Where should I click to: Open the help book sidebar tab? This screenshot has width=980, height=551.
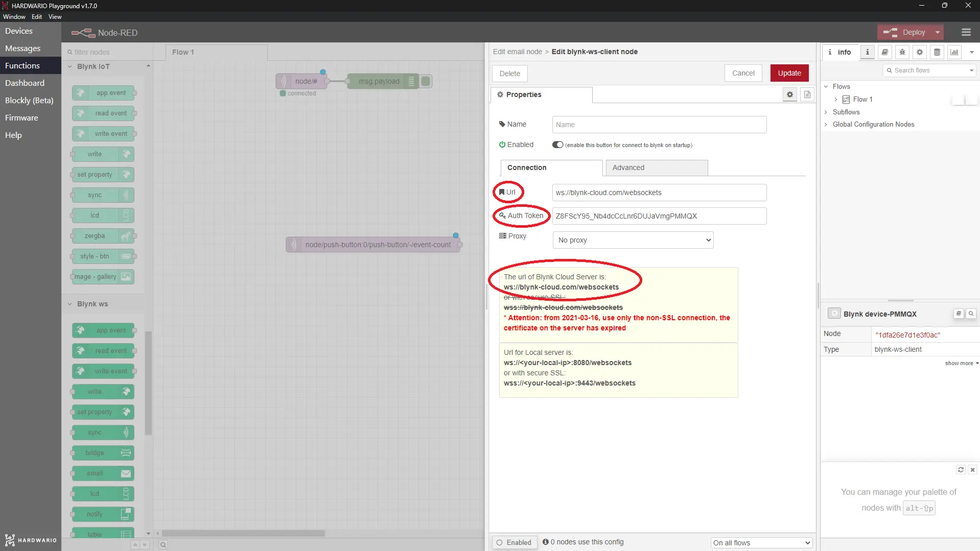coord(885,52)
